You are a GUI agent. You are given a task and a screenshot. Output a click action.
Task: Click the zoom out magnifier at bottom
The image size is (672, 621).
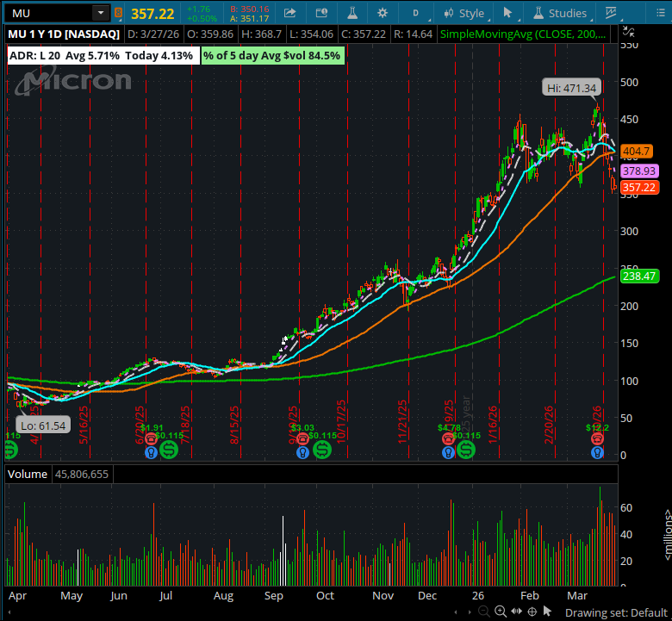click(483, 612)
